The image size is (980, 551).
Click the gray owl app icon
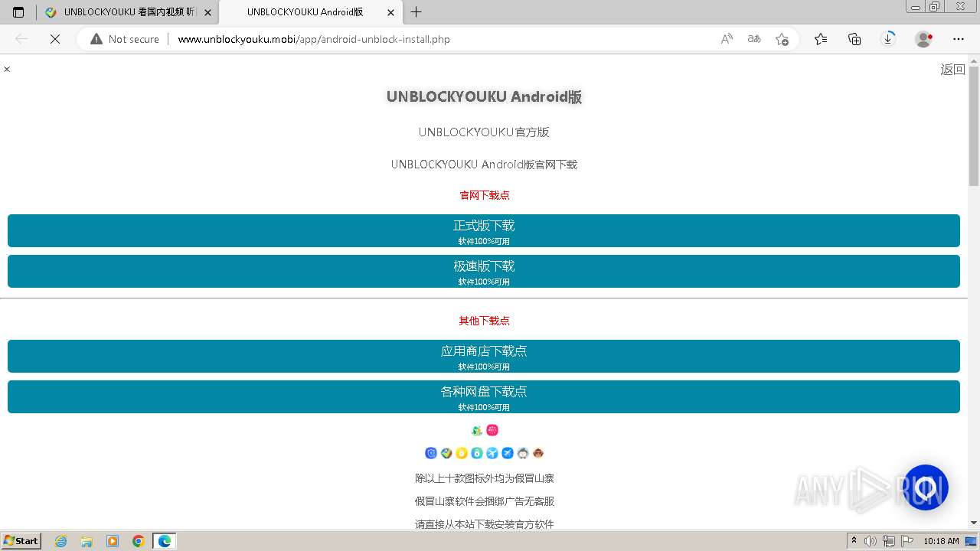pos(523,453)
